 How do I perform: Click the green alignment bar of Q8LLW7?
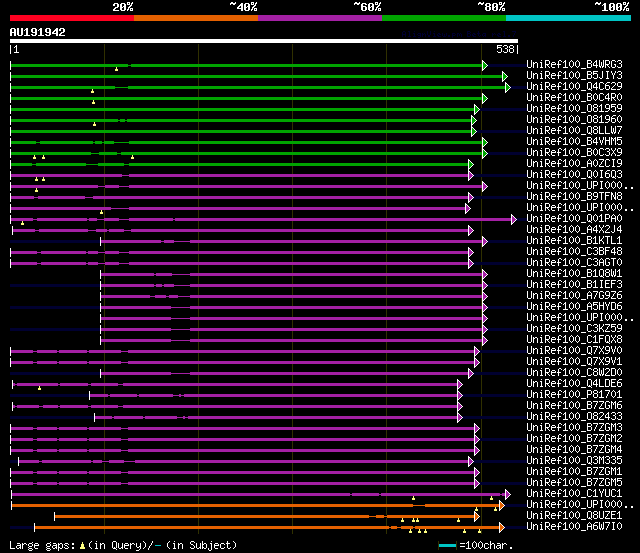242,131
